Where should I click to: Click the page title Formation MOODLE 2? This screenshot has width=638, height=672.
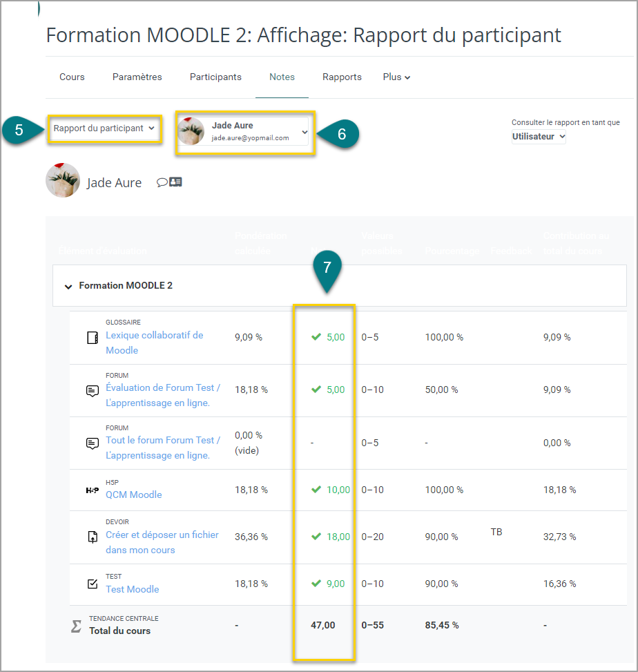303,35
